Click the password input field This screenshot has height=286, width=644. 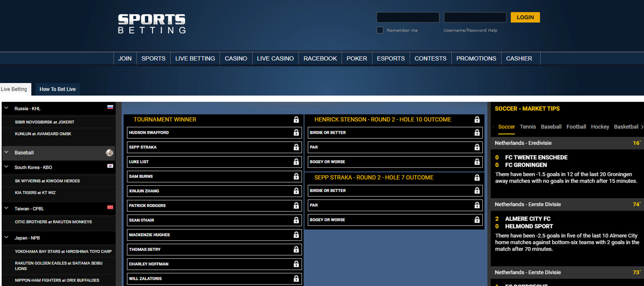[475, 17]
